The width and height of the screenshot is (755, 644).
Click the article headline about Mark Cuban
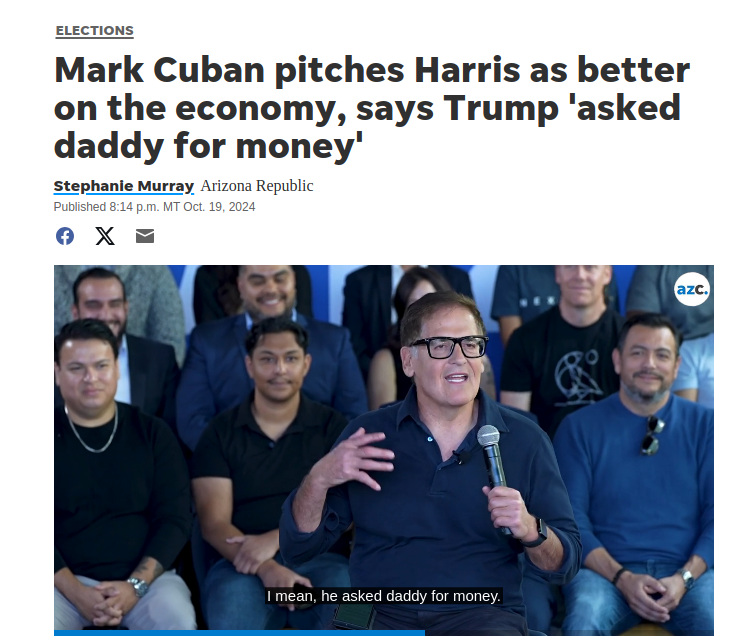372,107
